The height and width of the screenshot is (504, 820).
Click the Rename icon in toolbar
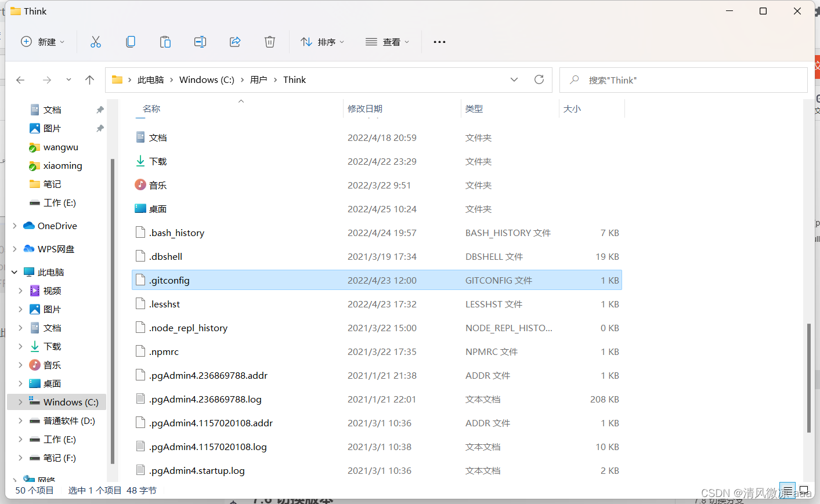[200, 42]
